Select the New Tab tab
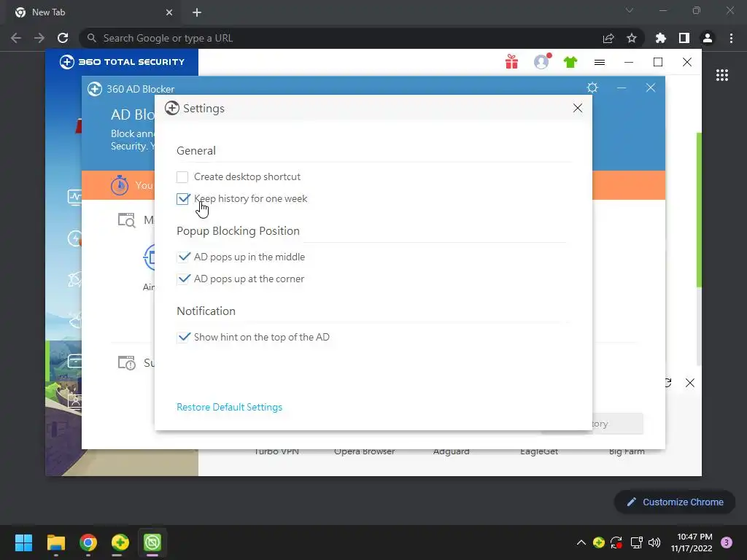This screenshot has height=560, width=747. (x=93, y=12)
